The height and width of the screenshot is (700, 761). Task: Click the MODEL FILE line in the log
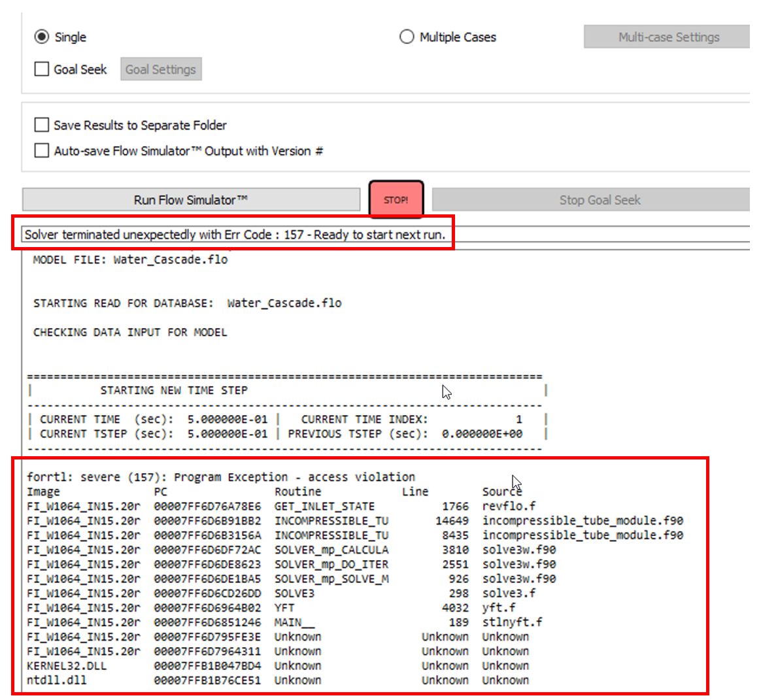(130, 259)
